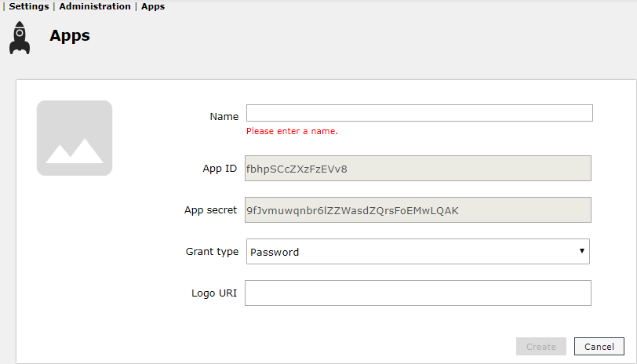Click the rocket Apps icon
Screen dimensions: 637x364
pyautogui.click(x=20, y=38)
